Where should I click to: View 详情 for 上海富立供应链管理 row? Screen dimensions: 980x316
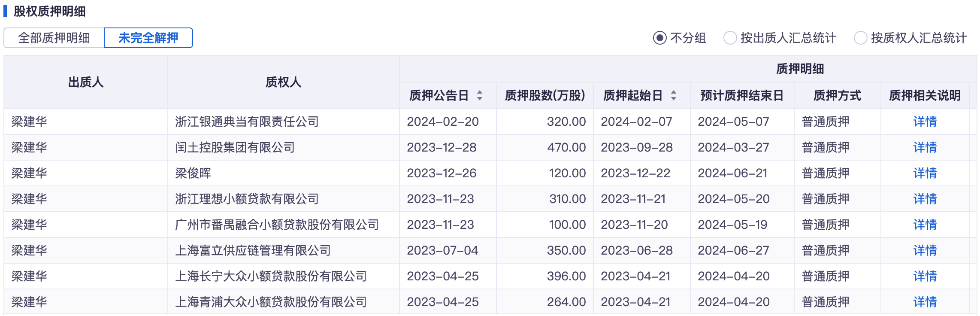point(925,250)
